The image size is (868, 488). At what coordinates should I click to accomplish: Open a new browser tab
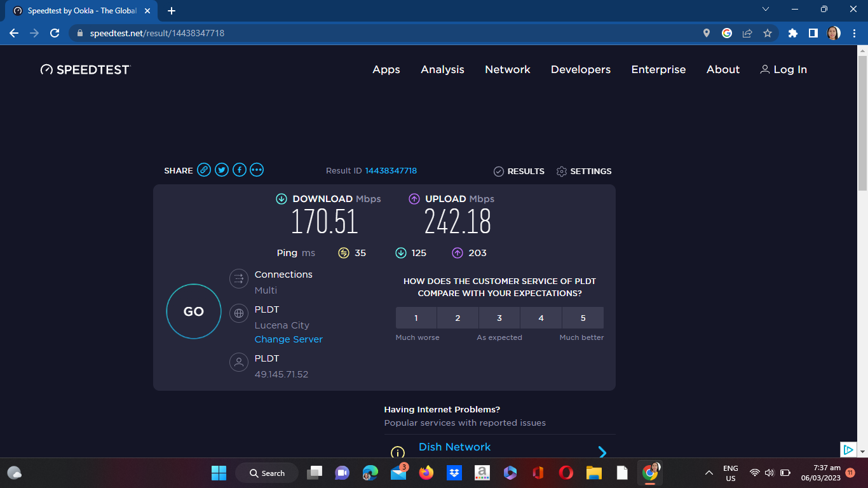coord(172,11)
